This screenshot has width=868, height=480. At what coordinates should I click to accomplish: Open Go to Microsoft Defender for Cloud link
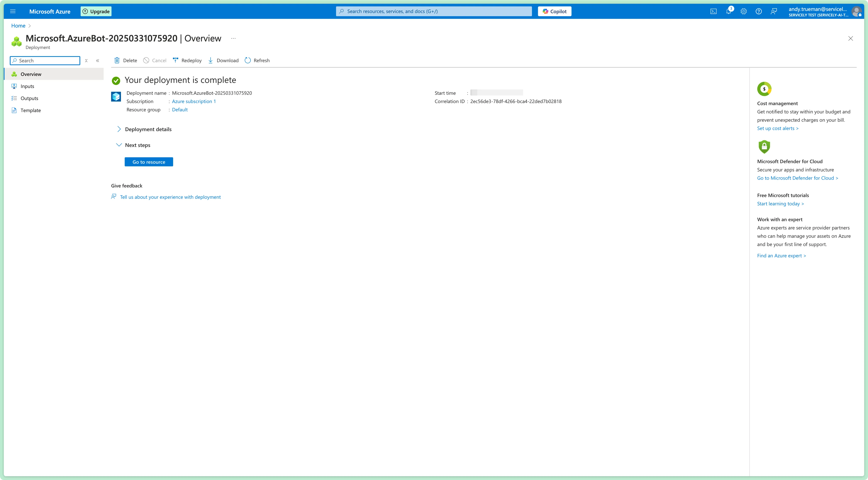pos(798,178)
